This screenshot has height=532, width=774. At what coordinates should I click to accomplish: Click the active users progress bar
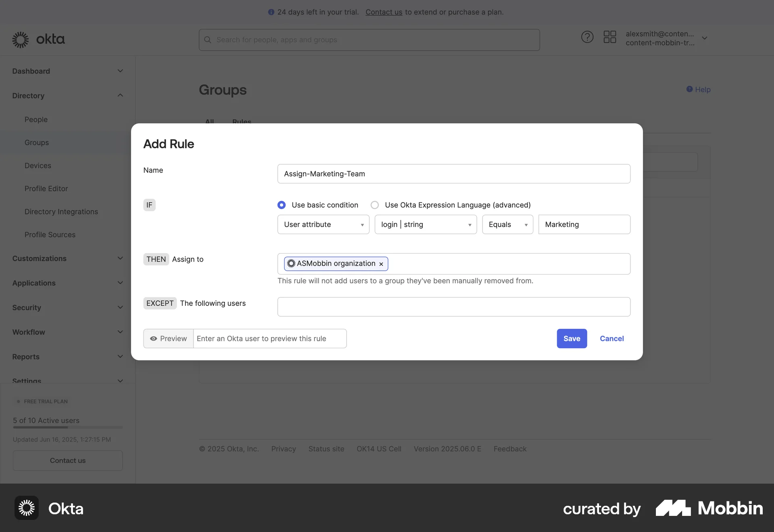[x=67, y=428]
